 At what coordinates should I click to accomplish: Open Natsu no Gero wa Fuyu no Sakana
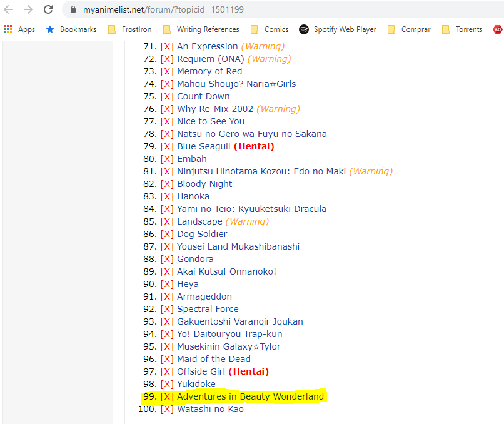pos(251,134)
